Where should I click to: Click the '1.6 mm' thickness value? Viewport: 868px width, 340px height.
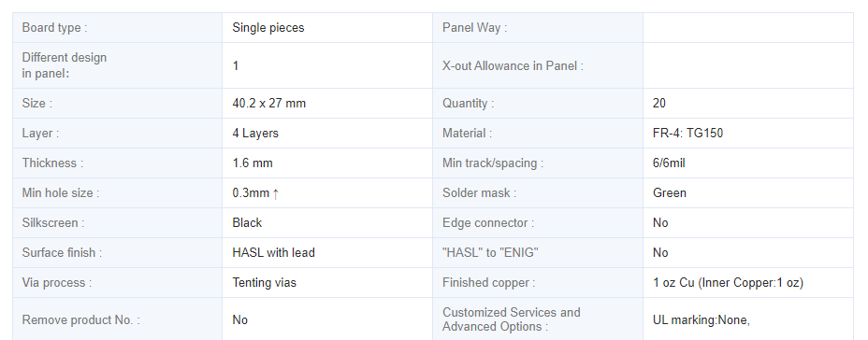tap(253, 163)
